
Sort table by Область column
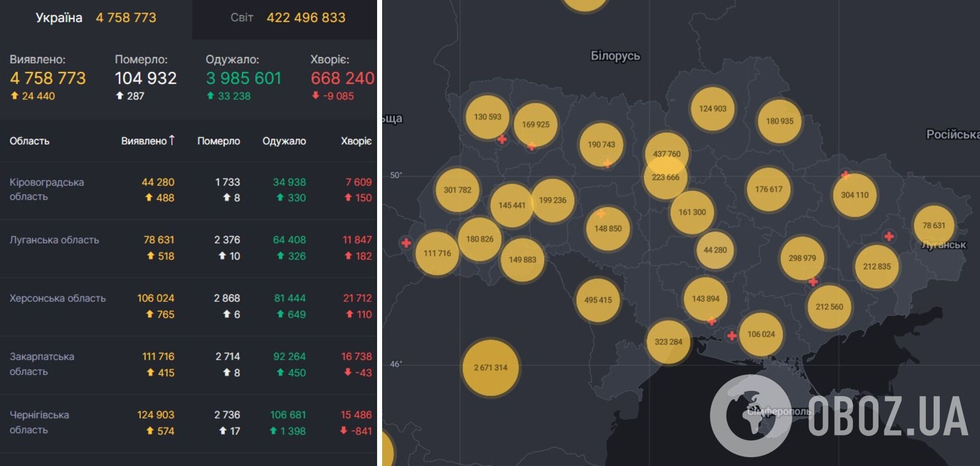pos(29,141)
